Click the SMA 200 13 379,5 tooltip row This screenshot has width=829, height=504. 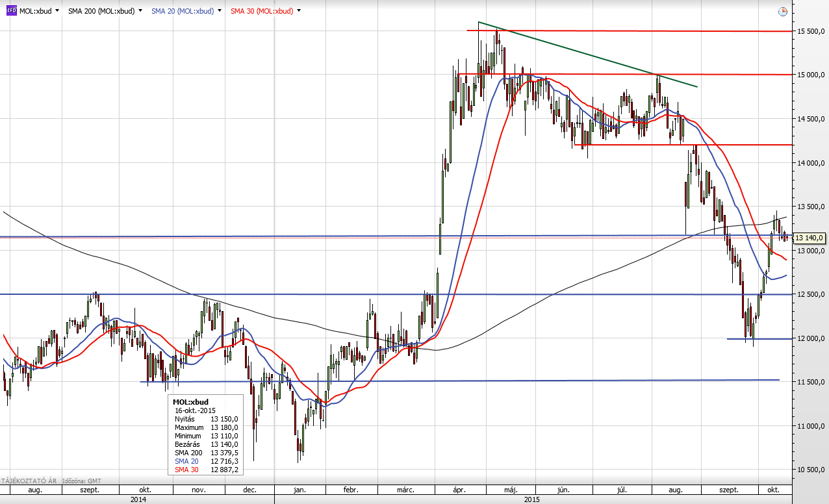coord(206,453)
